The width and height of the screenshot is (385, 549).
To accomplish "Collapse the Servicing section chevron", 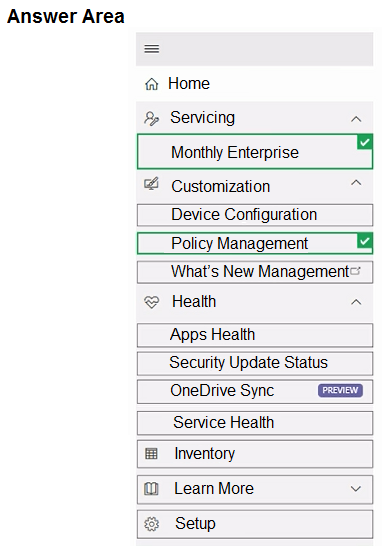I will pos(356,119).
